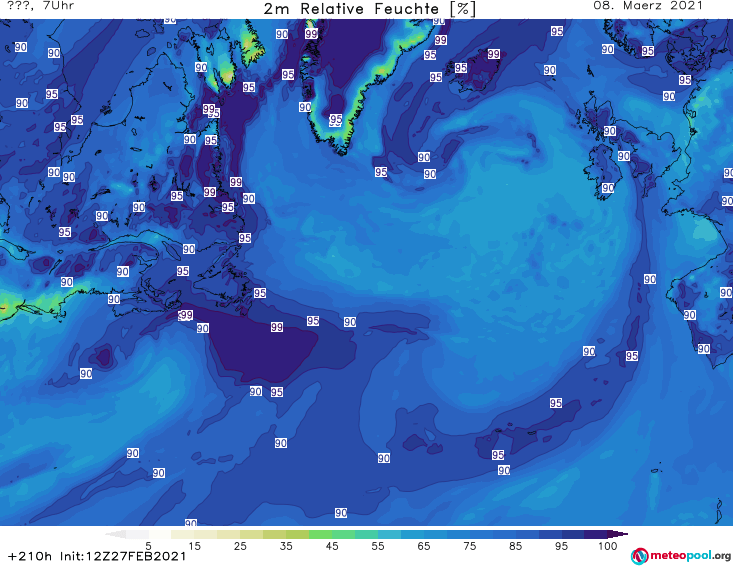Click the legend value '35'

pyautogui.click(x=286, y=546)
